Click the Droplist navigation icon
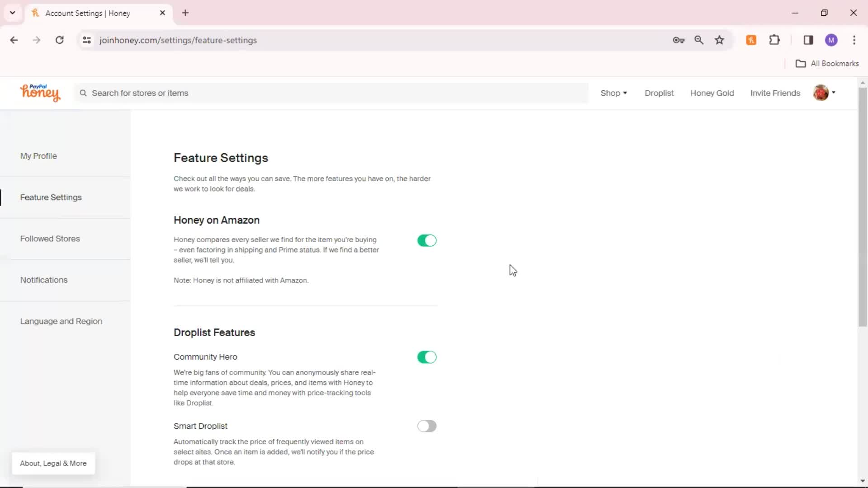The height and width of the screenshot is (488, 868). [659, 93]
